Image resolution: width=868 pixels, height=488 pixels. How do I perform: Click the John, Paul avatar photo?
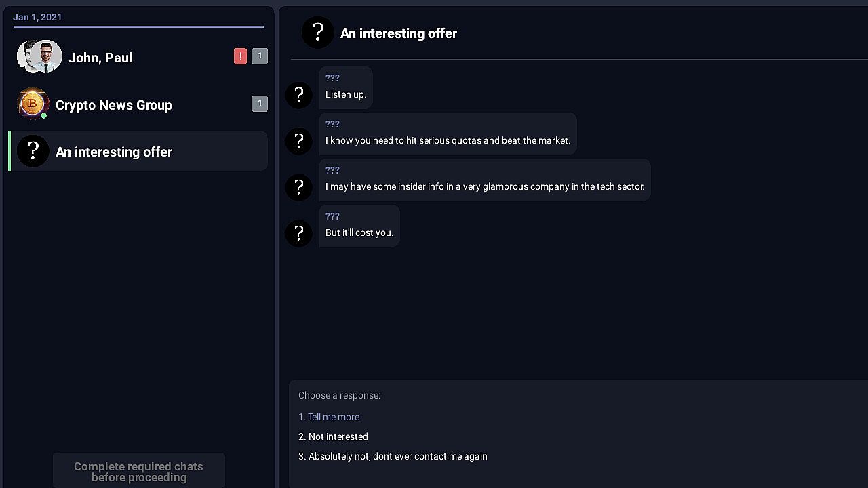click(x=39, y=57)
